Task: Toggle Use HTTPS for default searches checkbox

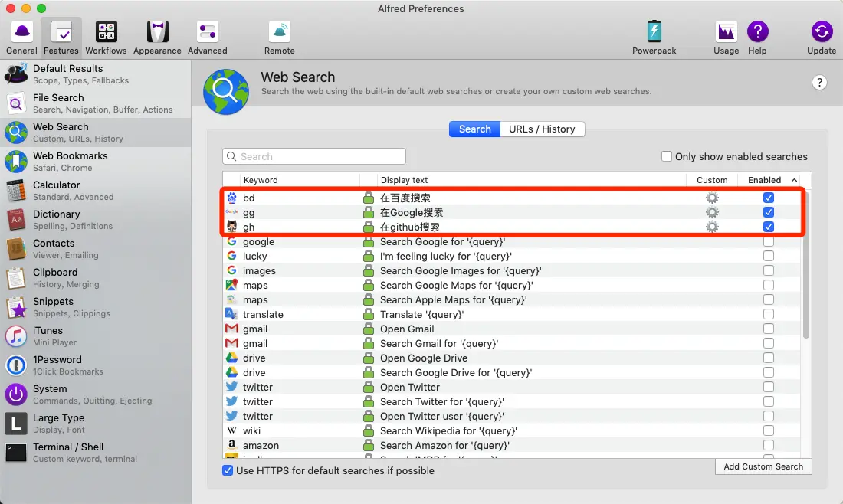Action: click(228, 471)
